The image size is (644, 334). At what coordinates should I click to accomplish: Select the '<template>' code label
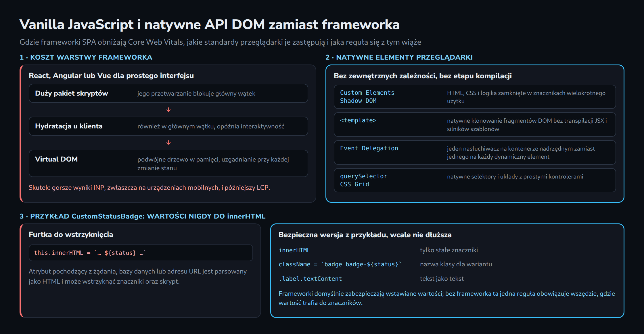click(x=358, y=120)
